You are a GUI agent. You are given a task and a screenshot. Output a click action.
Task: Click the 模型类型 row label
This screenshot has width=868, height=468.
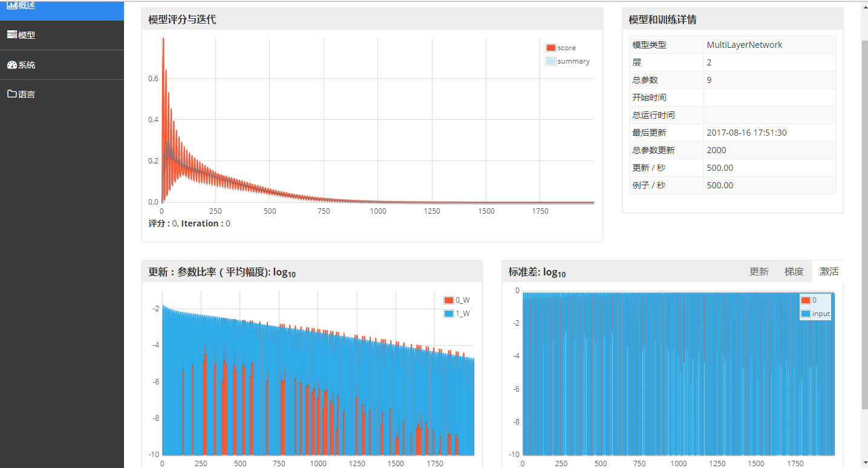click(649, 45)
